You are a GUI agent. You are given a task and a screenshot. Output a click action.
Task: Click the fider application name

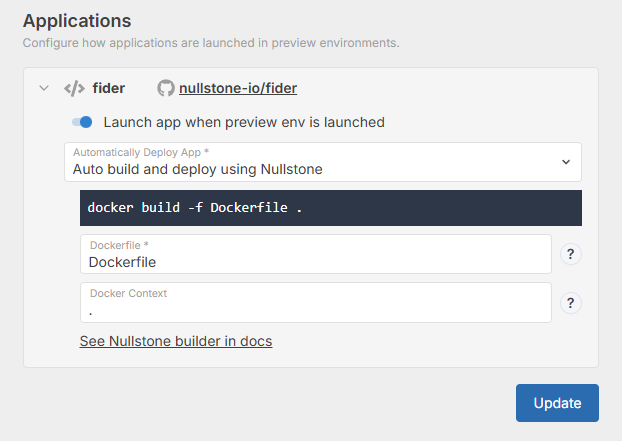pyautogui.click(x=109, y=88)
